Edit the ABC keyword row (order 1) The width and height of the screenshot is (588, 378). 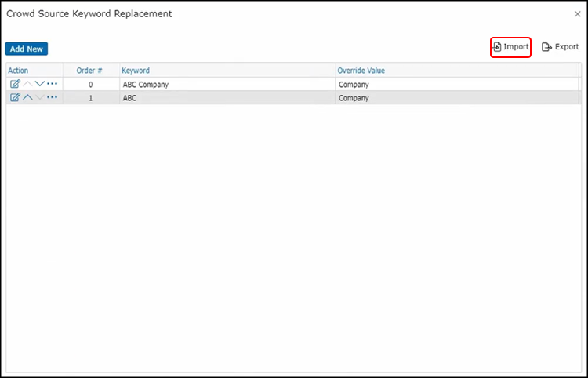15,98
